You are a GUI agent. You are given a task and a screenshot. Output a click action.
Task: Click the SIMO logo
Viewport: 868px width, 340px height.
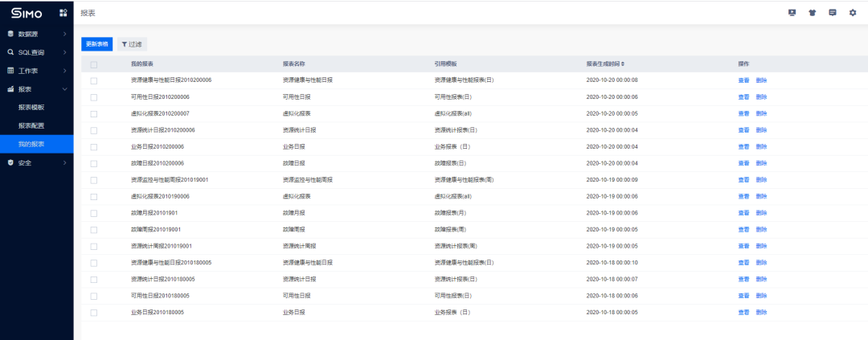(x=27, y=14)
